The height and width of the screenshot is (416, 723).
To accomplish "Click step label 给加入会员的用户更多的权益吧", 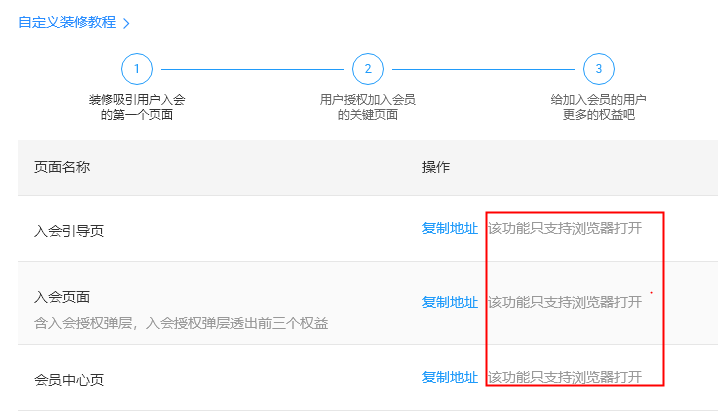I will [x=599, y=107].
